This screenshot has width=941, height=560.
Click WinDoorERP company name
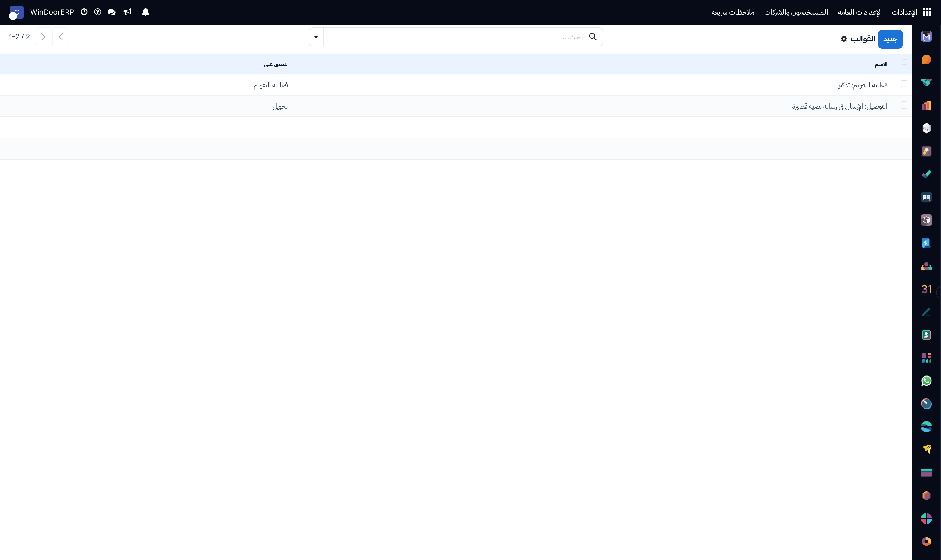pyautogui.click(x=52, y=12)
